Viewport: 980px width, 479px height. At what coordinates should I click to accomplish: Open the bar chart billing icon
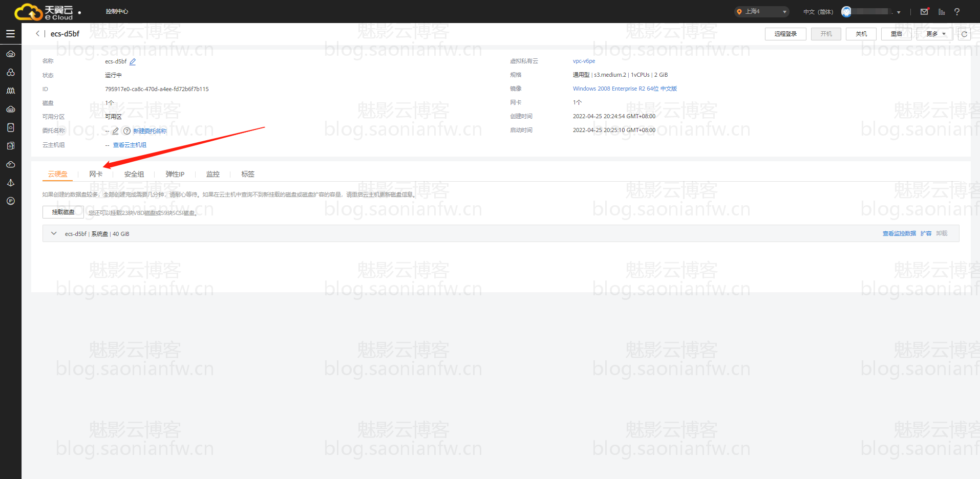(941, 11)
